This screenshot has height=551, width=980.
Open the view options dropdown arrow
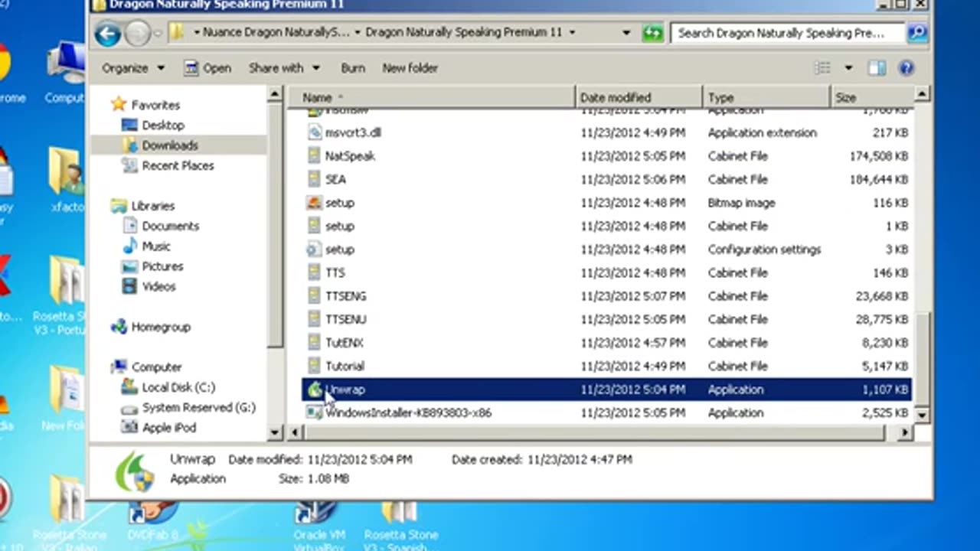coord(848,68)
